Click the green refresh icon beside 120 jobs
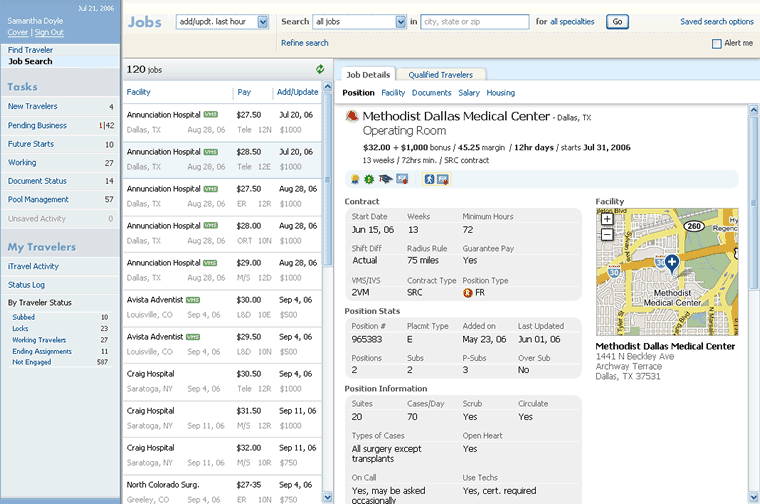This screenshot has width=760, height=504. (x=320, y=69)
